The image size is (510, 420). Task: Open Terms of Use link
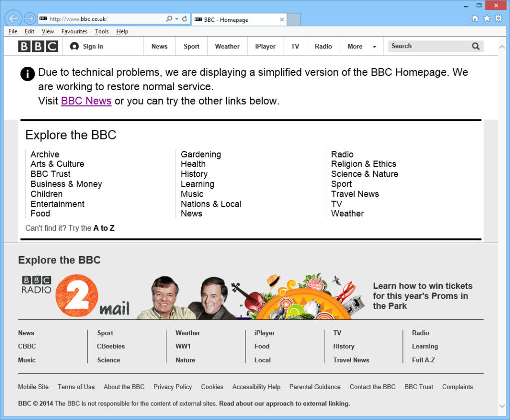point(76,387)
